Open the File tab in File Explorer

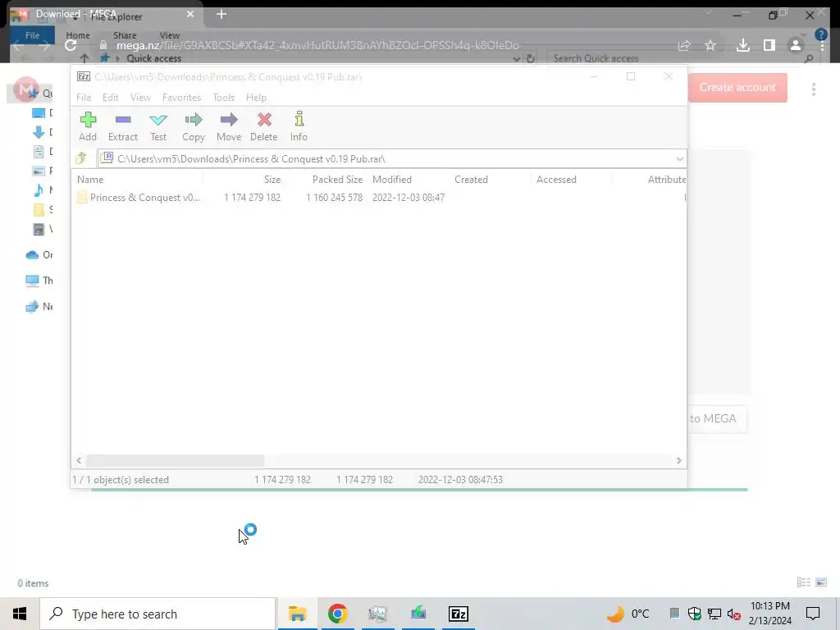click(x=32, y=35)
